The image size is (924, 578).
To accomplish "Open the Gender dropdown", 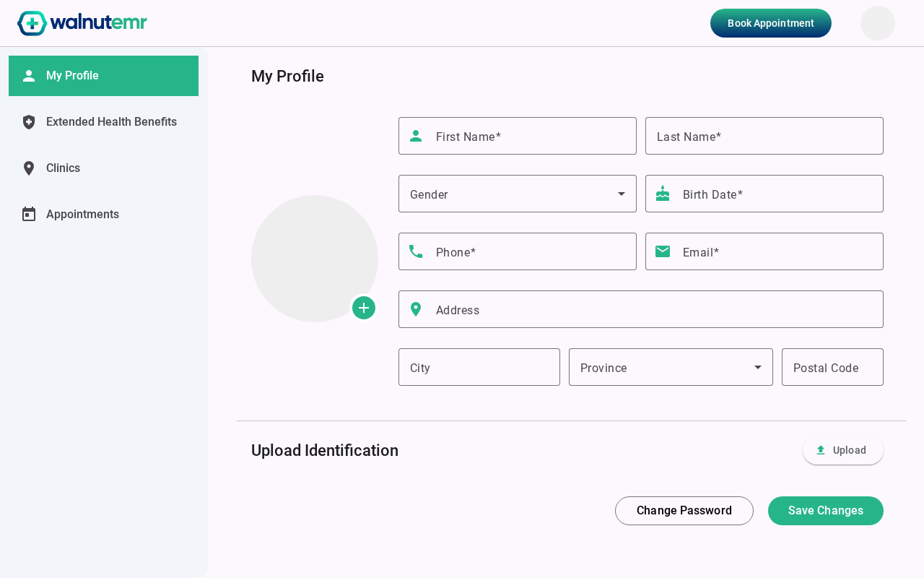I will click(x=518, y=194).
